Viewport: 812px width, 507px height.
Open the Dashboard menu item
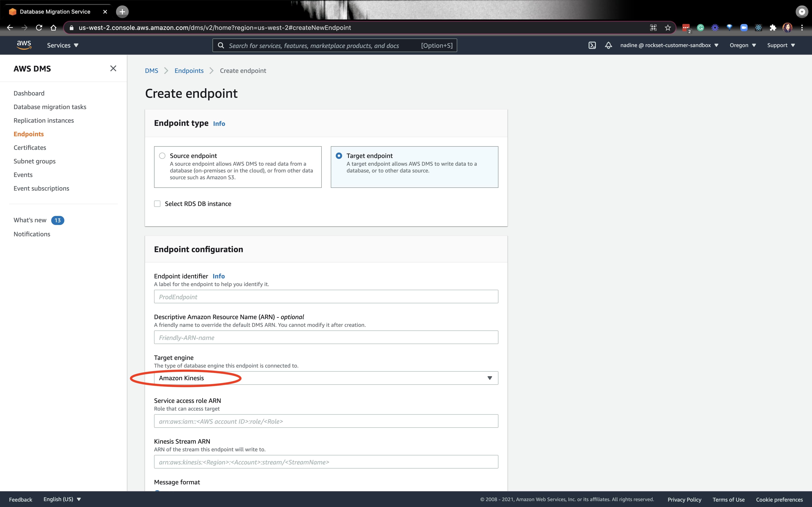coord(29,93)
